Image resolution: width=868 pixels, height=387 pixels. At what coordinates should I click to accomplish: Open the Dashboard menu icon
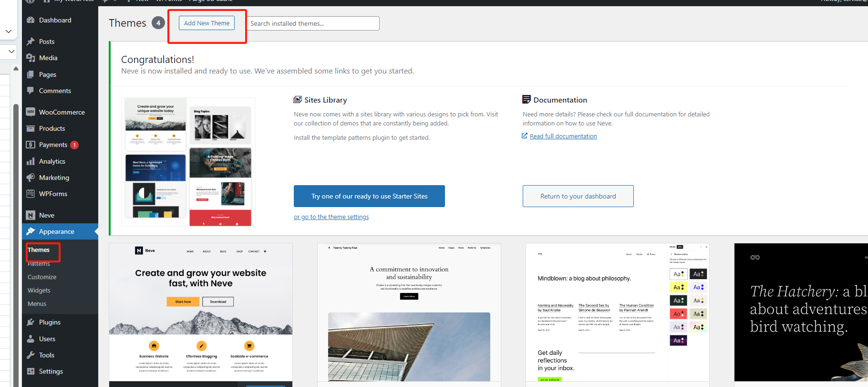(31, 20)
